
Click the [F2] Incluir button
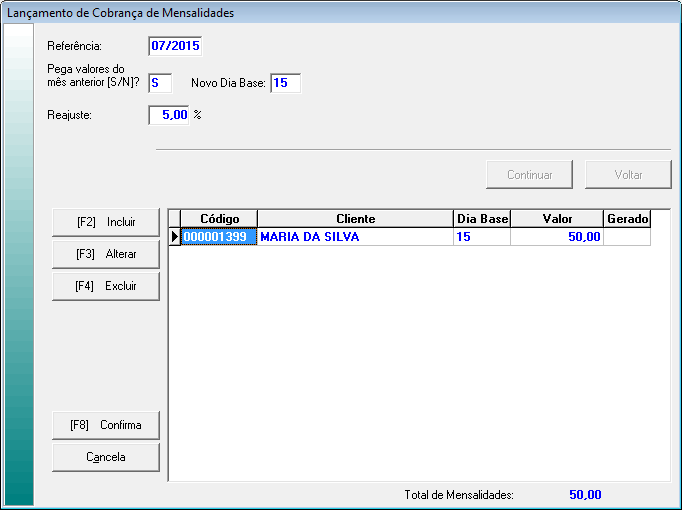106,221
